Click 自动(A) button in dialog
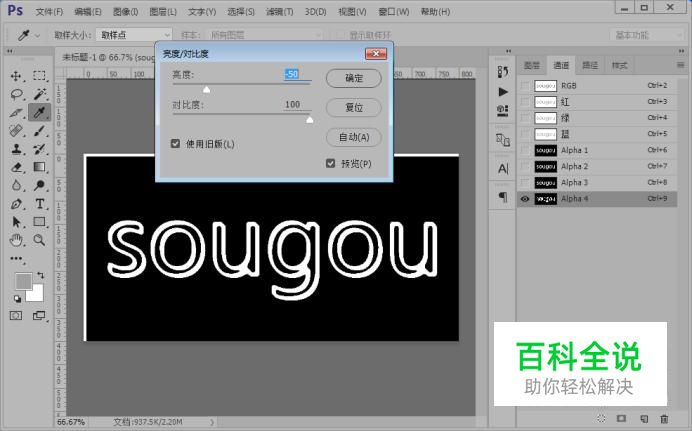The width and height of the screenshot is (692, 431). (354, 137)
